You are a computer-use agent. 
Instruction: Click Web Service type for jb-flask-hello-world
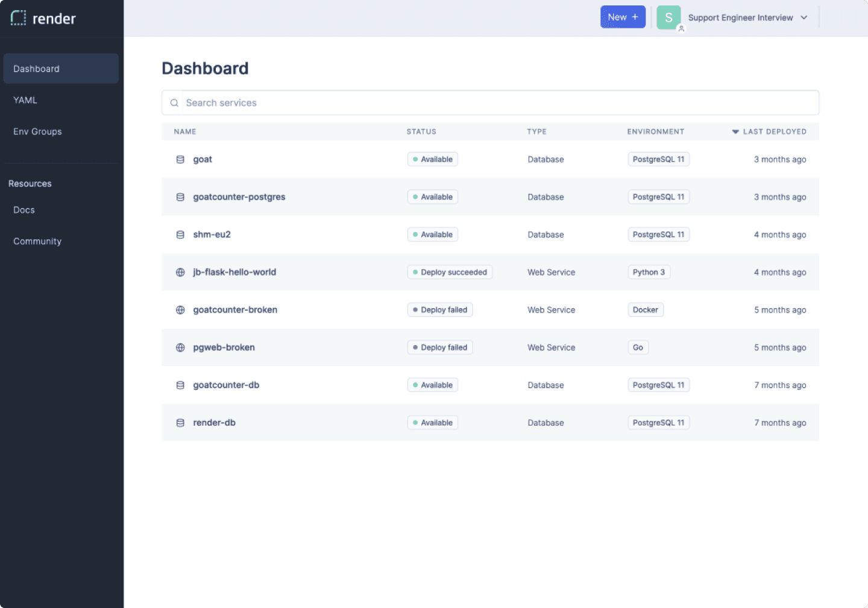tap(552, 272)
